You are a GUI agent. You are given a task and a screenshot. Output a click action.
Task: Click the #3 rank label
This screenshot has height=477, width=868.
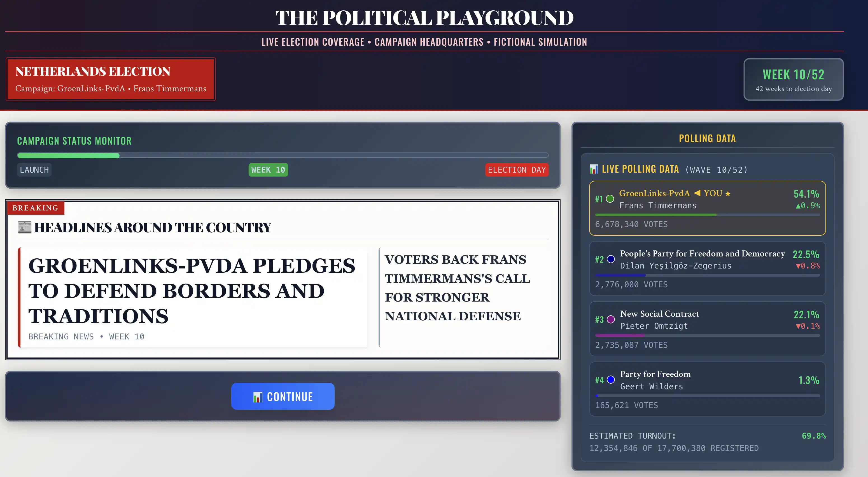(x=599, y=319)
